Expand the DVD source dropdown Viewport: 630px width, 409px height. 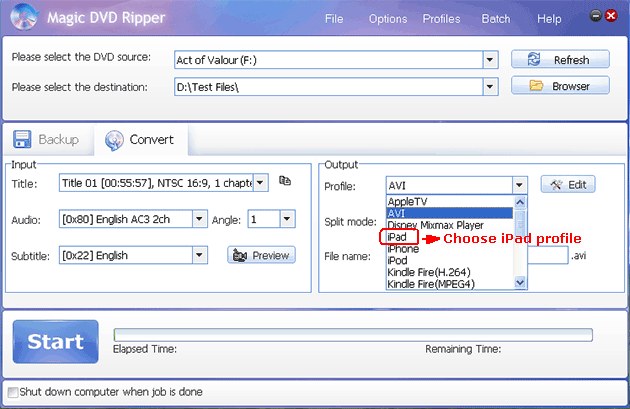(490, 60)
